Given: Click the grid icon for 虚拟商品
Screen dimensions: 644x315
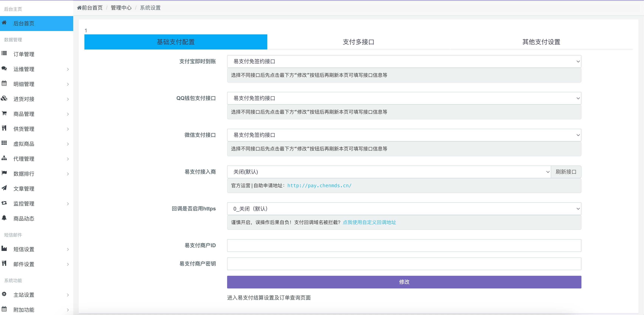Looking at the screenshot, I should (4, 143).
